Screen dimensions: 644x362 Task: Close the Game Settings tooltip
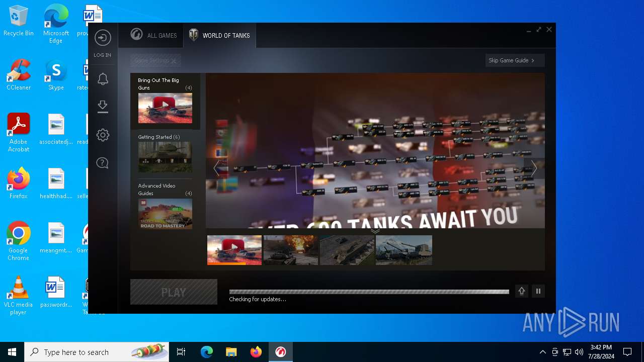tap(174, 61)
